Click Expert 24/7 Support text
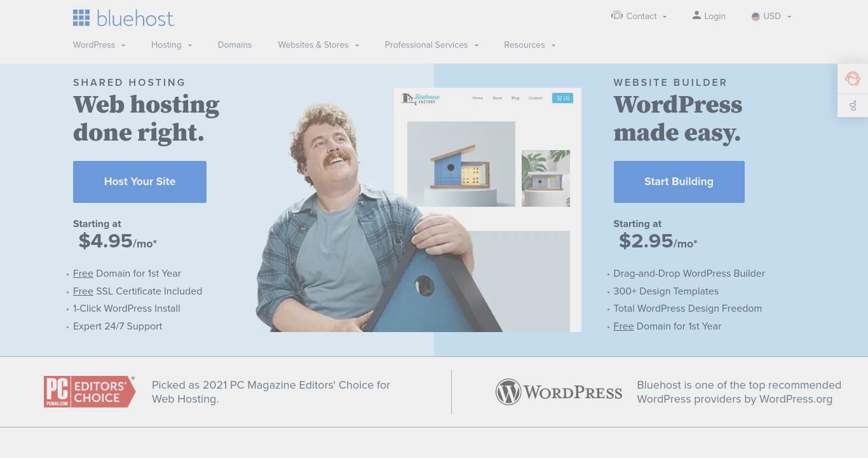This screenshot has width=868, height=458. [118, 326]
